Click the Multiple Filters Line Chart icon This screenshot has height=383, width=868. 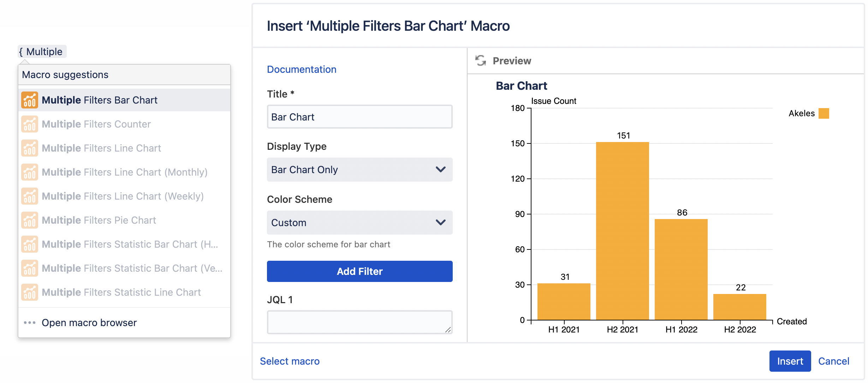coord(30,148)
